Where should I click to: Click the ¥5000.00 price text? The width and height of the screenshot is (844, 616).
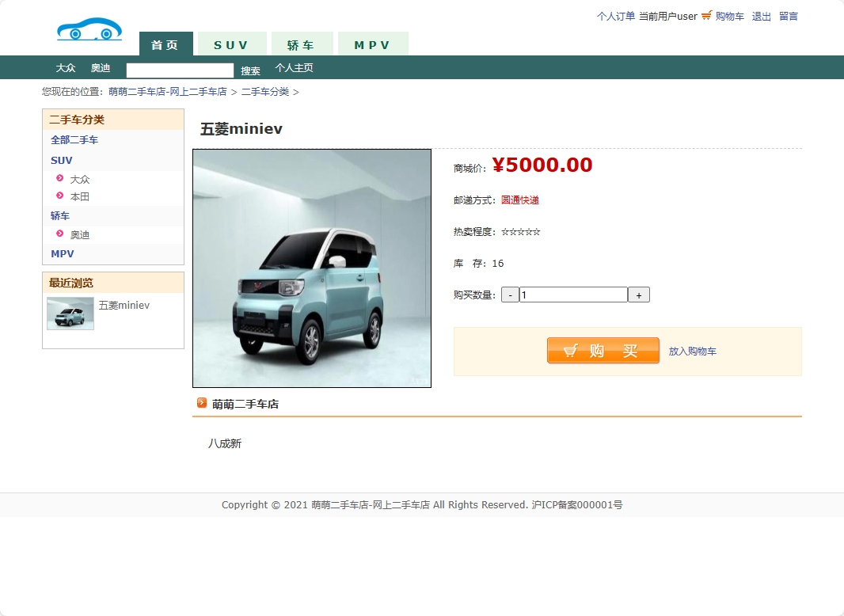542,165
